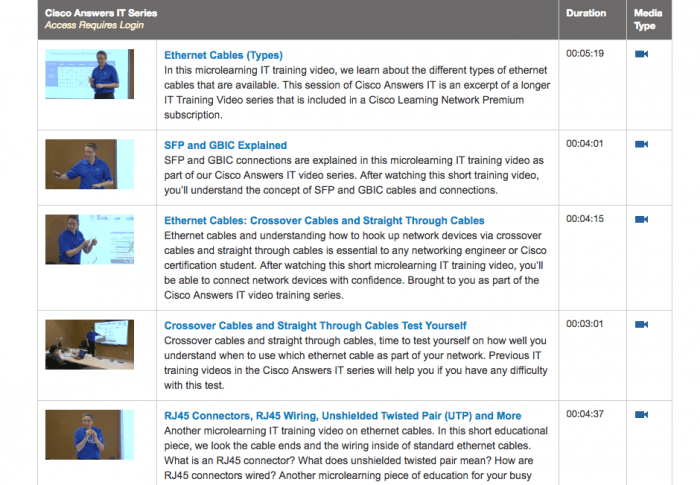
Task: Click the Access Requires Login note
Action: [x=94, y=25]
